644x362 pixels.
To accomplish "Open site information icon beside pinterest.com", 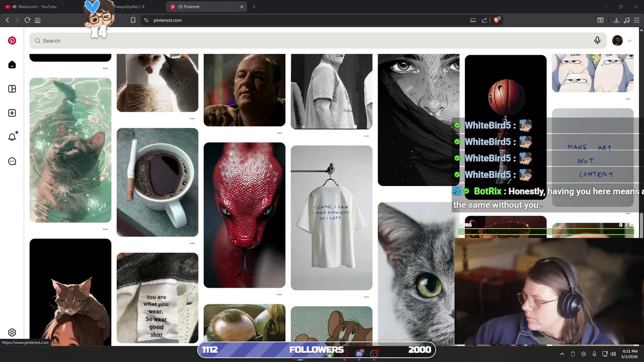I will [146, 20].
